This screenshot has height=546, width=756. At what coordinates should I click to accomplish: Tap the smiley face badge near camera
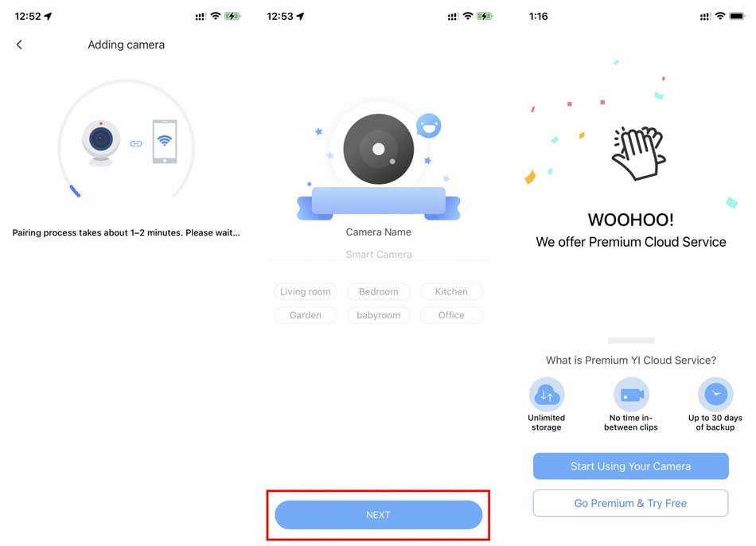tap(429, 126)
